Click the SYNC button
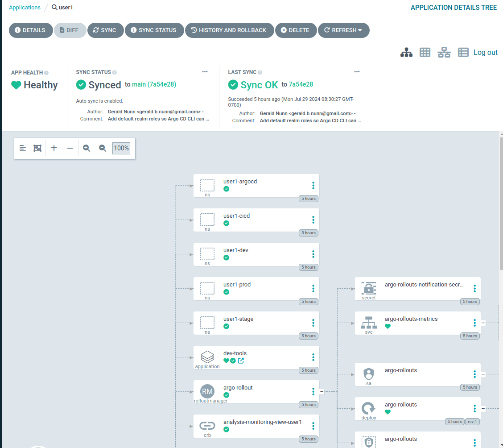 106,30
